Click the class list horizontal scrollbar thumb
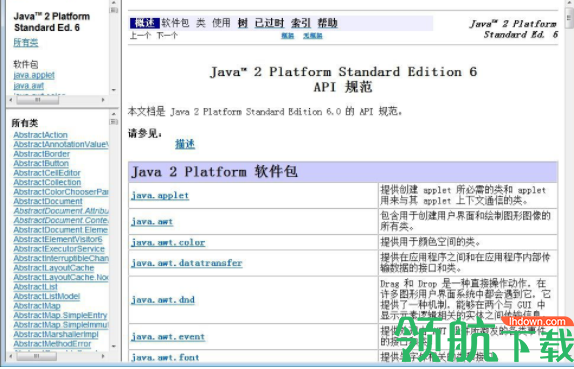Screen dimensions: 574x369 pos(37,356)
